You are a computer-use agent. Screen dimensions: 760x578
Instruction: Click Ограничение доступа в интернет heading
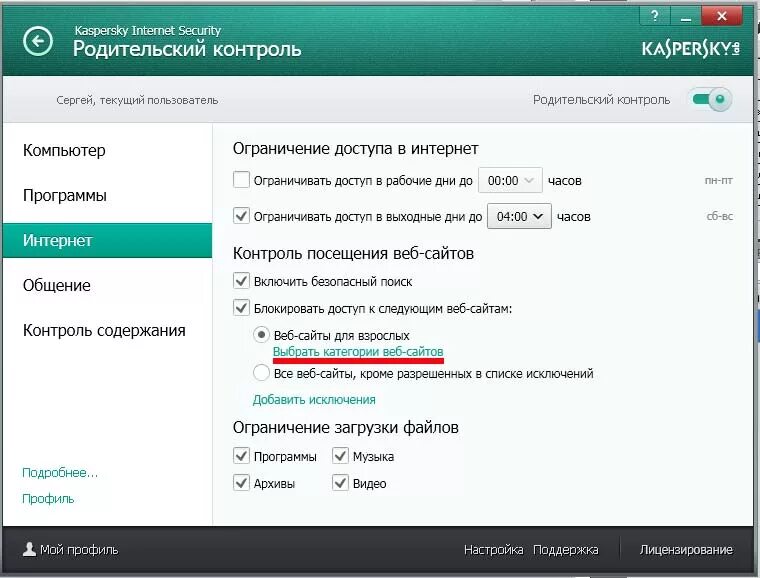click(x=356, y=148)
